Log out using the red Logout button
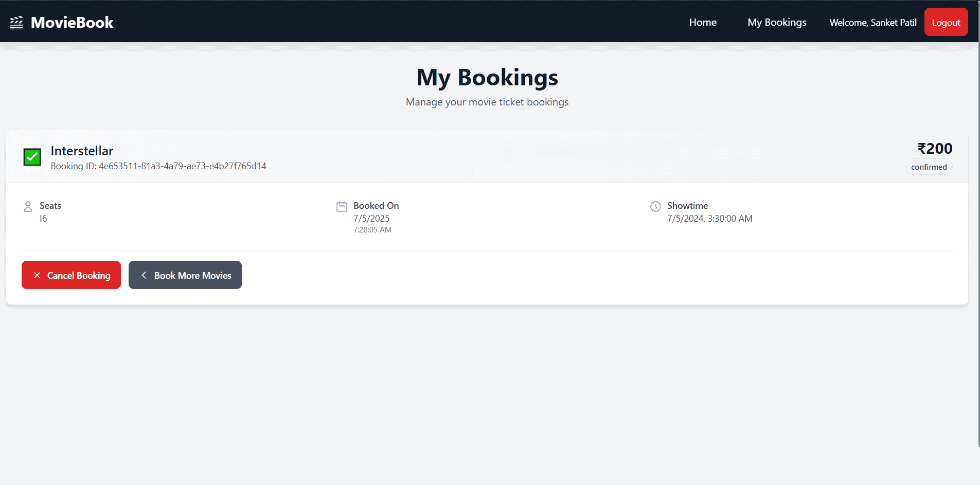 (x=946, y=22)
